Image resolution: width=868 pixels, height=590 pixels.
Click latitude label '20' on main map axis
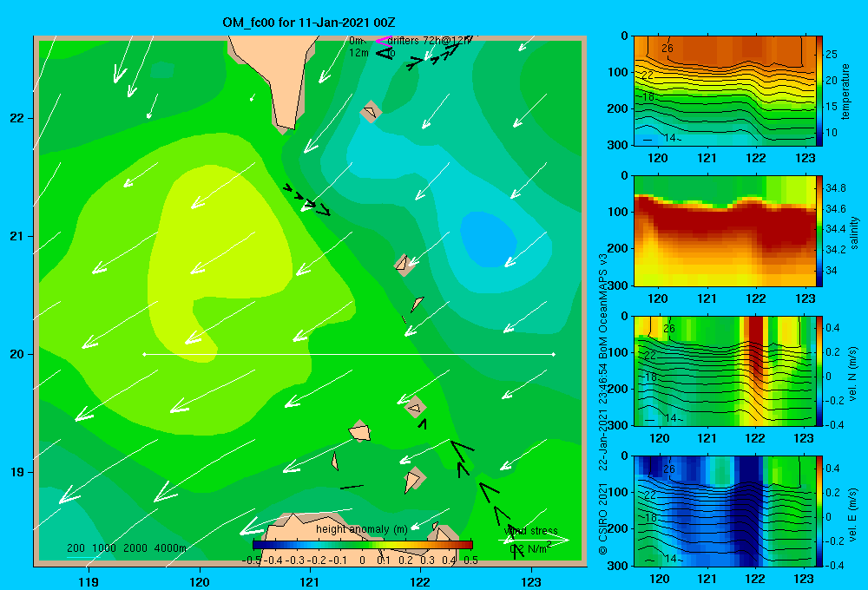pyautogui.click(x=17, y=354)
